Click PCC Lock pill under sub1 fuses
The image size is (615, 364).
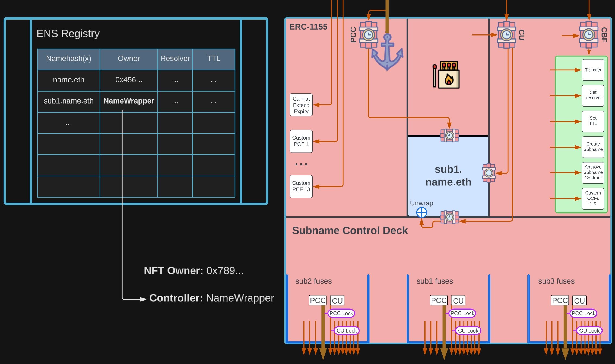point(462,313)
